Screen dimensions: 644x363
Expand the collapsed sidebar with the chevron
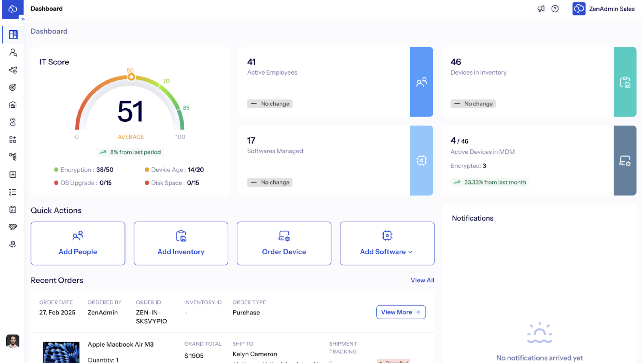(x=23, y=19)
